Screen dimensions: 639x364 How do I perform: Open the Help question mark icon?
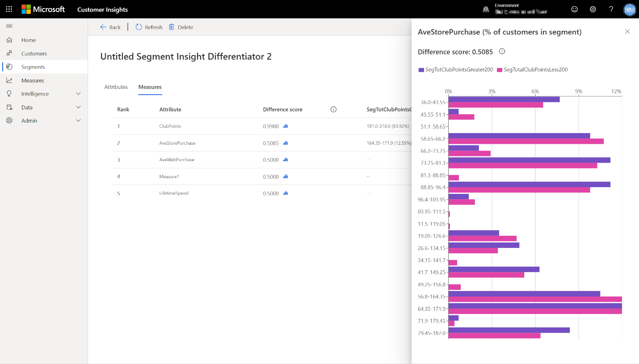(611, 9)
